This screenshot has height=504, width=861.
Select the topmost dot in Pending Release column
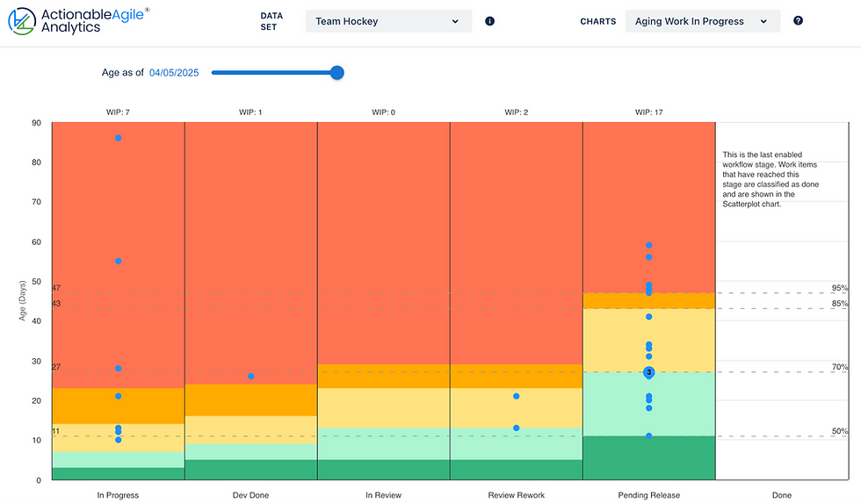649,245
